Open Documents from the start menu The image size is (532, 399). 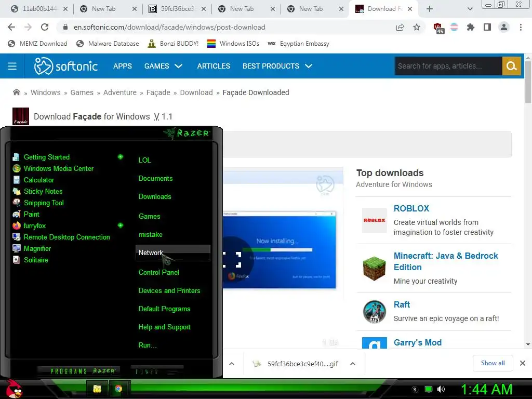[x=155, y=179]
